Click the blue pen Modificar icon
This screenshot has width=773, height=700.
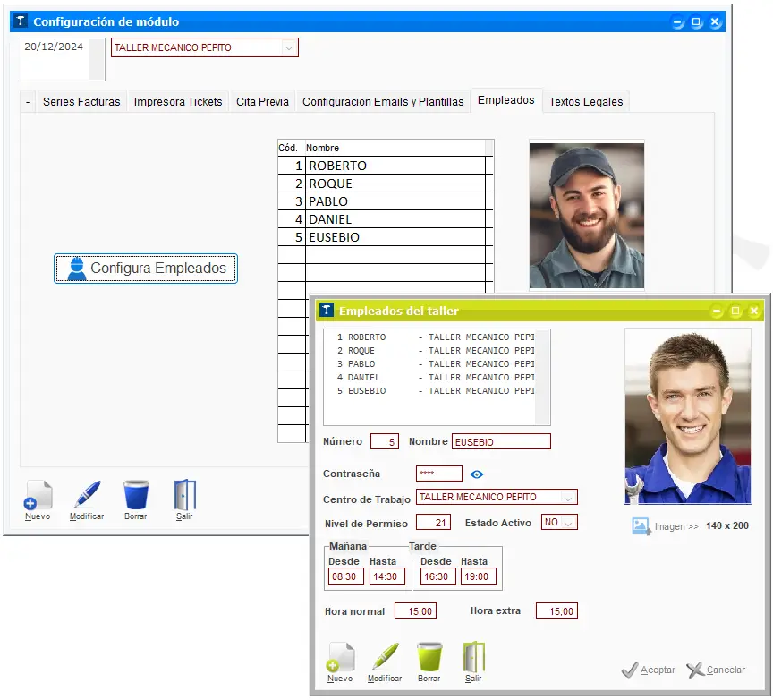click(x=87, y=496)
